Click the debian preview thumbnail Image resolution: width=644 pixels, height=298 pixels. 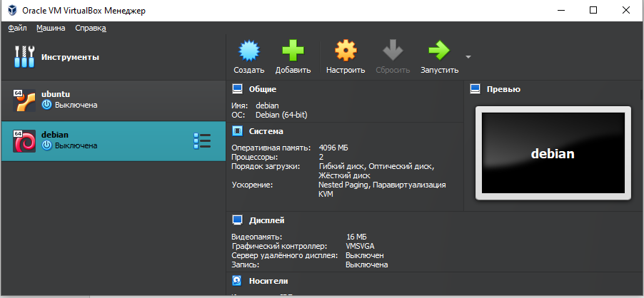(x=553, y=153)
